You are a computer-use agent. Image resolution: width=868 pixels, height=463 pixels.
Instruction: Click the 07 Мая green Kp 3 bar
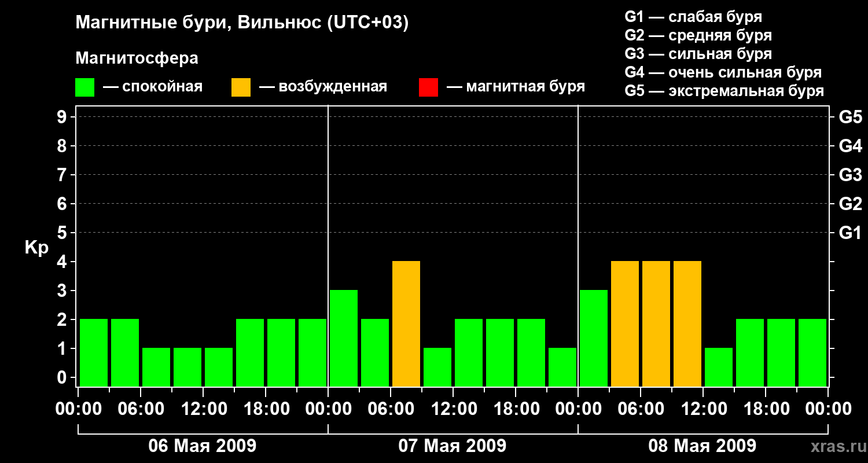click(344, 338)
